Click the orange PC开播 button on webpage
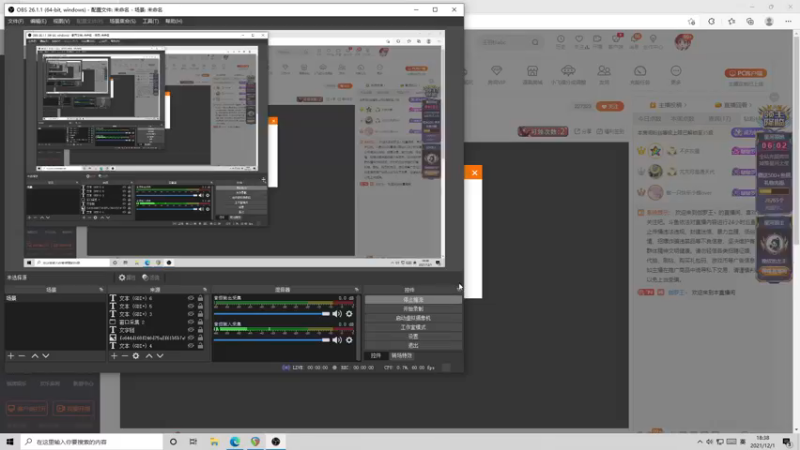The height and width of the screenshot is (450, 800). (x=745, y=73)
